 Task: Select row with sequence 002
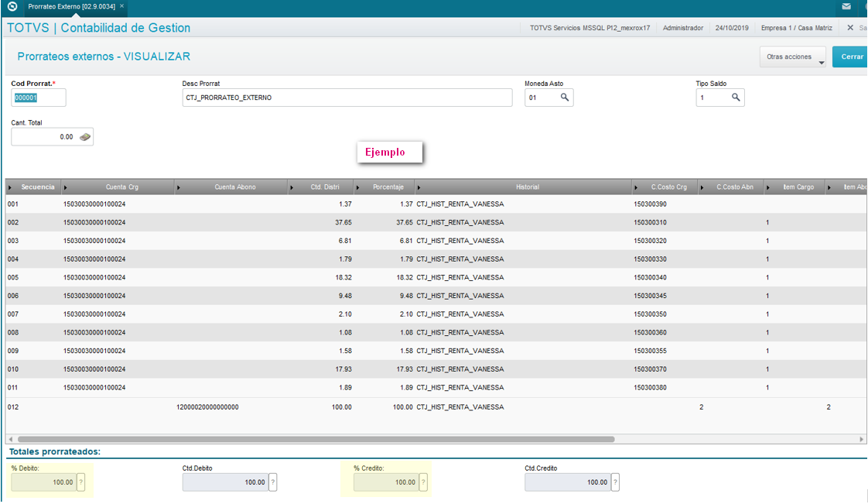[x=436, y=223]
